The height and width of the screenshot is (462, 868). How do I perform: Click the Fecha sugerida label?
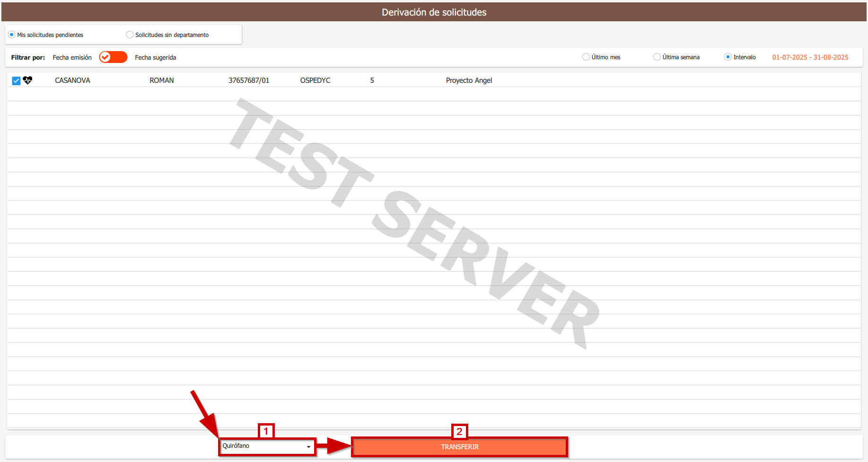155,57
